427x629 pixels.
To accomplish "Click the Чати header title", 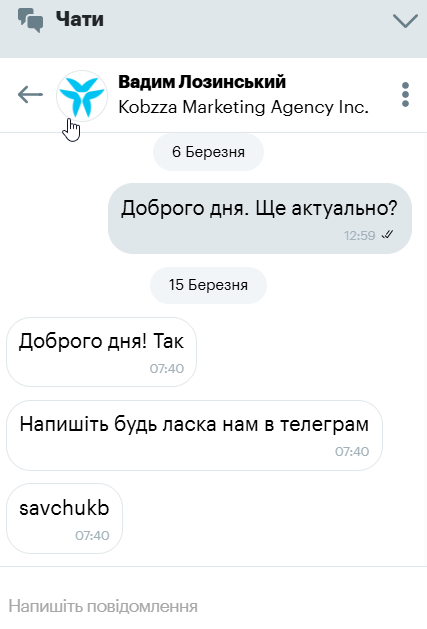I will 79,19.
